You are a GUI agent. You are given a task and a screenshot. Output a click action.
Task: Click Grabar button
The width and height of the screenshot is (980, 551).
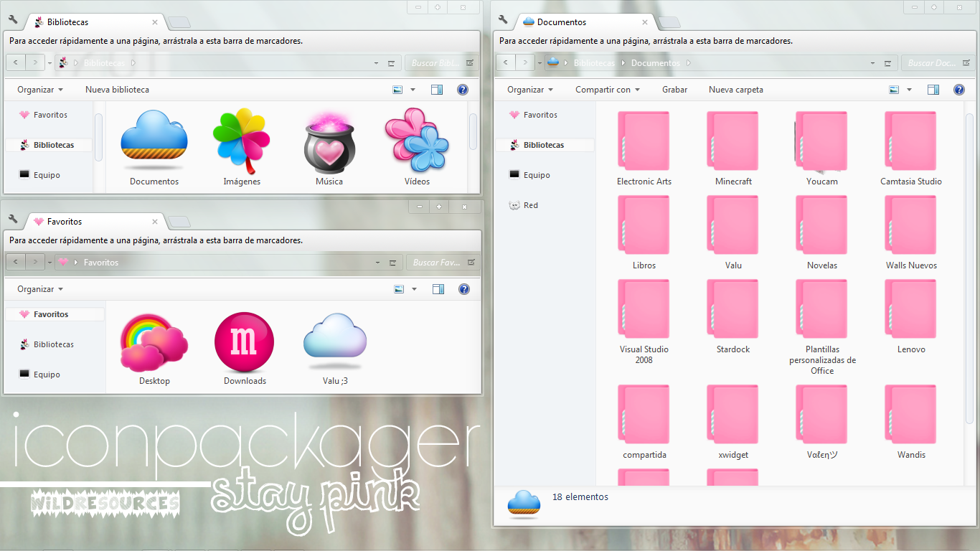[674, 90]
